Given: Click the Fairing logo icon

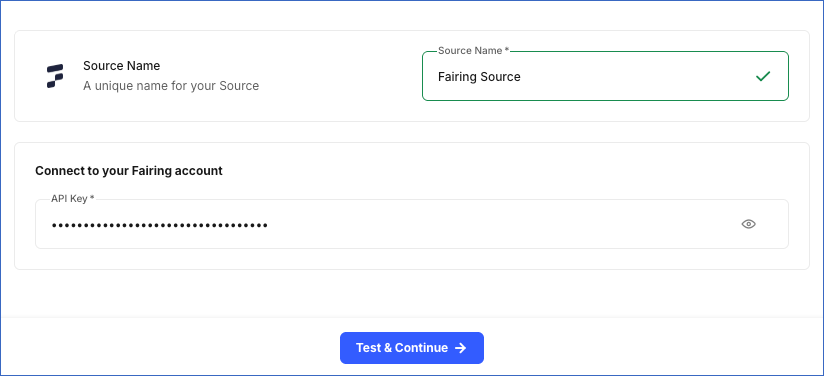Looking at the screenshot, I should tap(55, 76).
